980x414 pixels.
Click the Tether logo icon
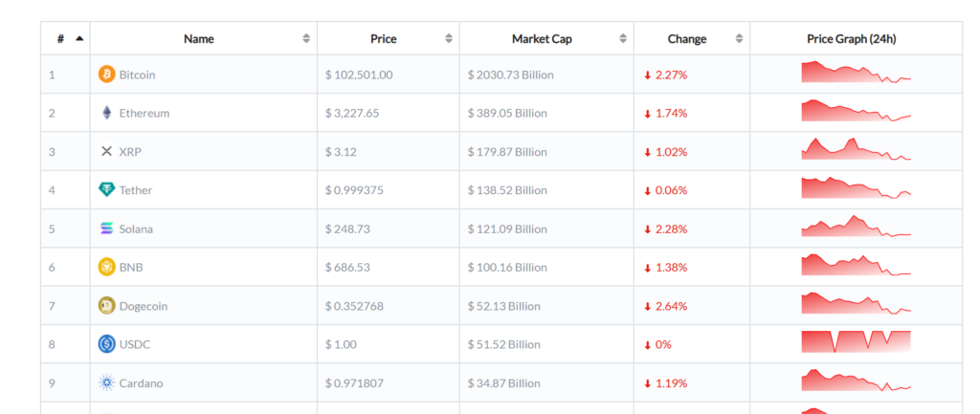[107, 190]
